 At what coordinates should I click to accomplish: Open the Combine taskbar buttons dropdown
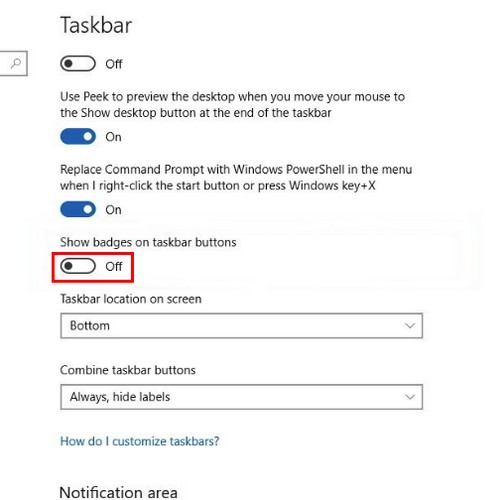pyautogui.click(x=242, y=397)
